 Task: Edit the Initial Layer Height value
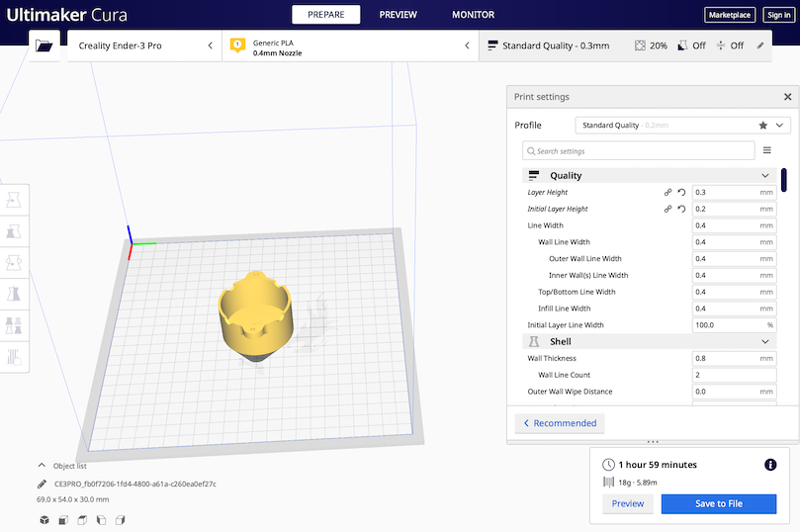point(734,209)
